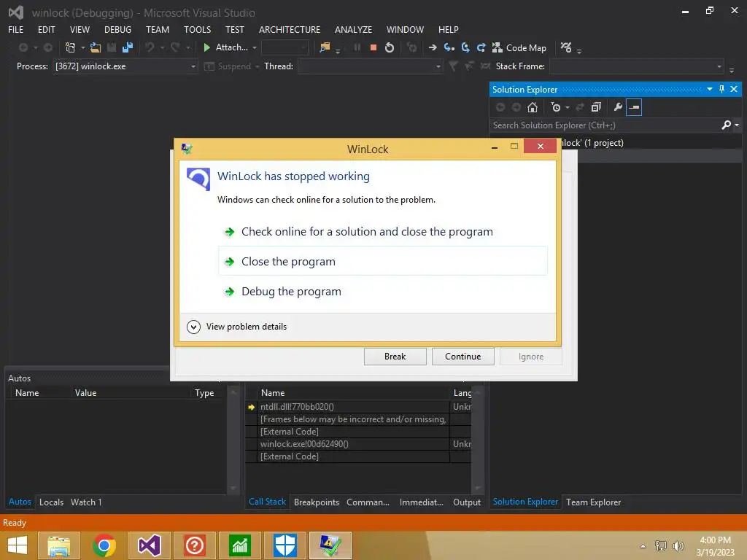The width and height of the screenshot is (747, 560).
Task: Click in the Search Solution Explorer field
Action: pyautogui.click(x=605, y=125)
